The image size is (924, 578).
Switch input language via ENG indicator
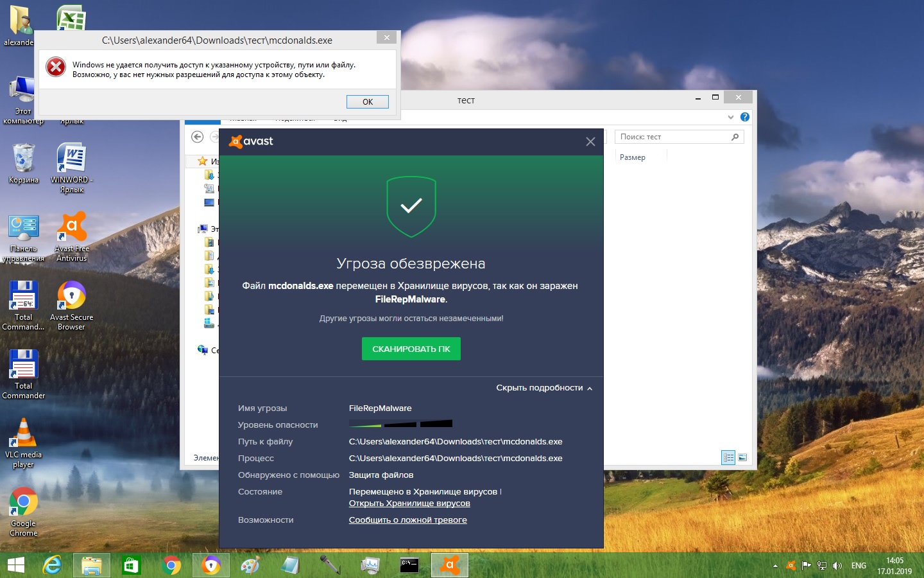coord(859,566)
